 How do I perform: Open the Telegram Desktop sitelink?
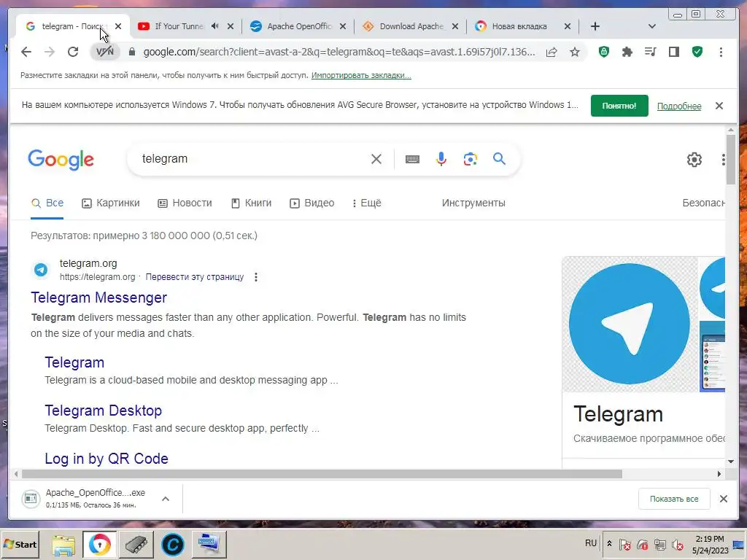(104, 411)
